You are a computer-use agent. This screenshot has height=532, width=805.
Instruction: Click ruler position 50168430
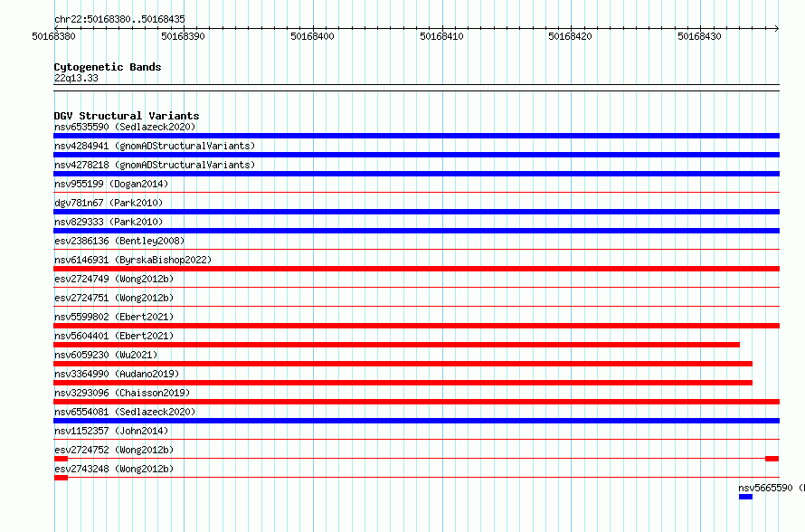[x=699, y=36]
